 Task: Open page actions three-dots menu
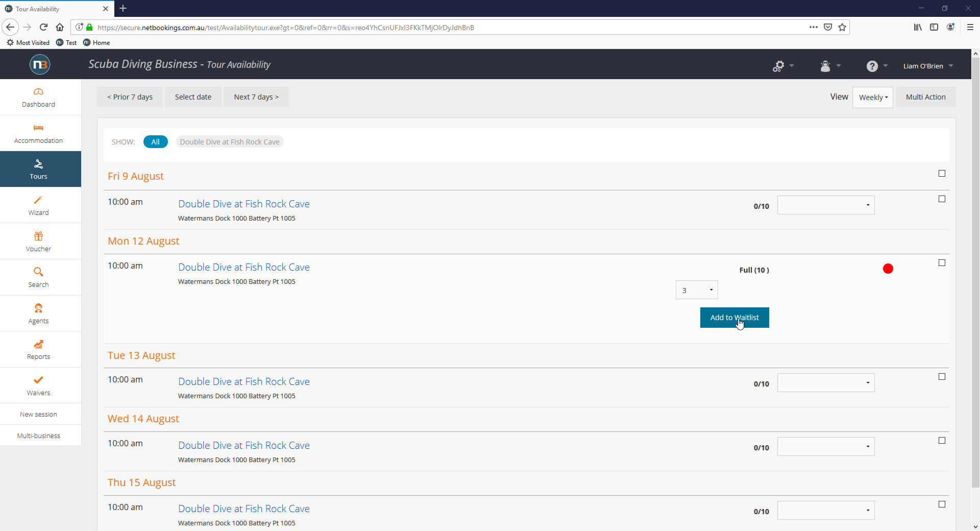click(814, 27)
